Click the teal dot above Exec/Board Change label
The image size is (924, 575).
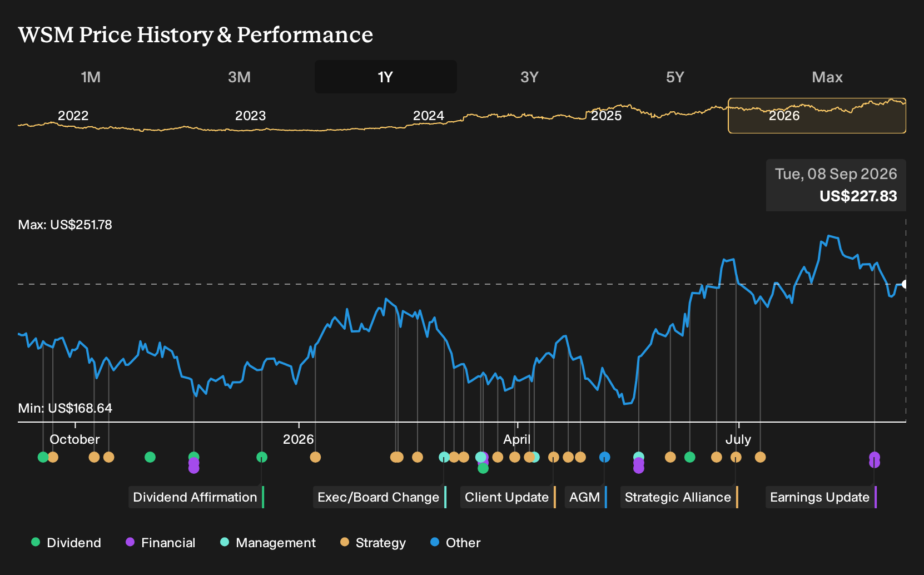coord(444,457)
